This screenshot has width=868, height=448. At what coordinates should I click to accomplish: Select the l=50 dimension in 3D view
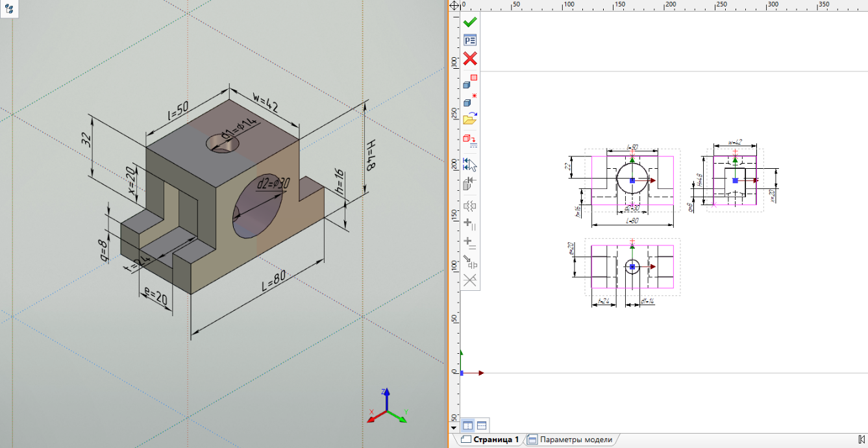pyautogui.click(x=178, y=112)
